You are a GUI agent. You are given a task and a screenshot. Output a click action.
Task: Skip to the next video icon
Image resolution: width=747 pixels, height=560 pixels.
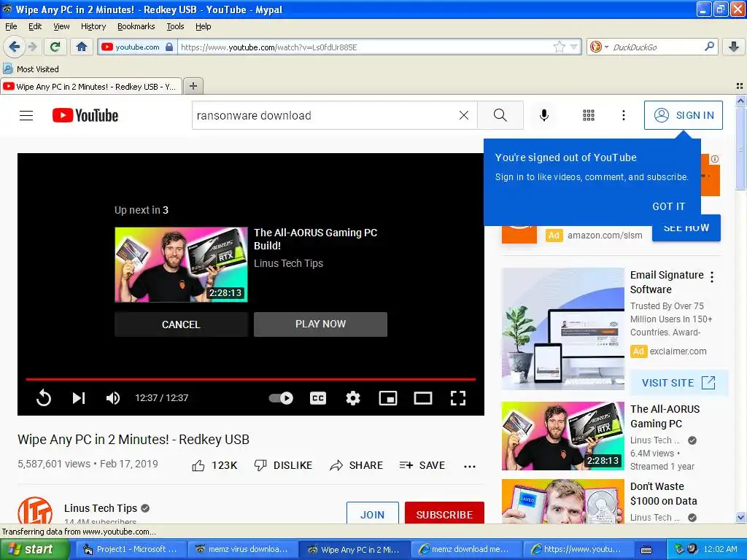[x=79, y=397]
